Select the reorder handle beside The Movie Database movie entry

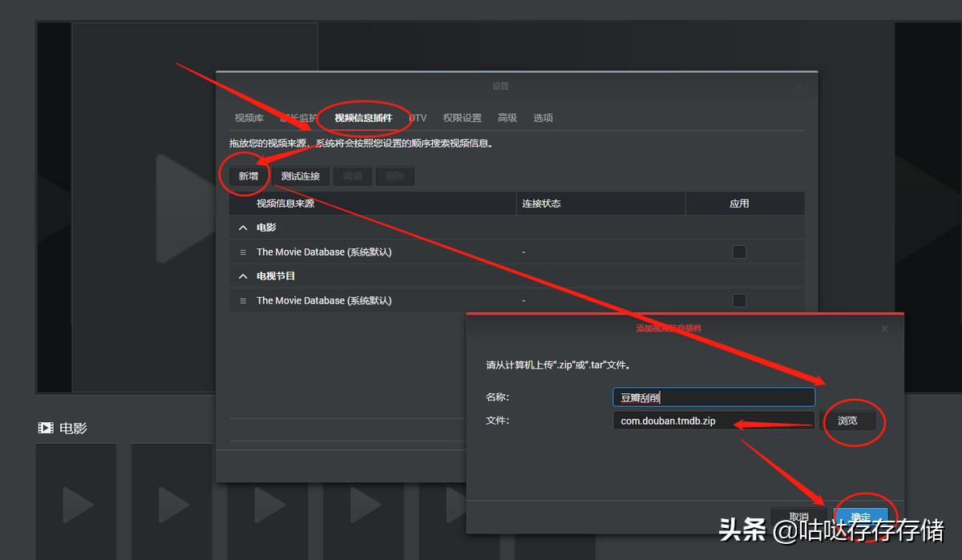[243, 252]
